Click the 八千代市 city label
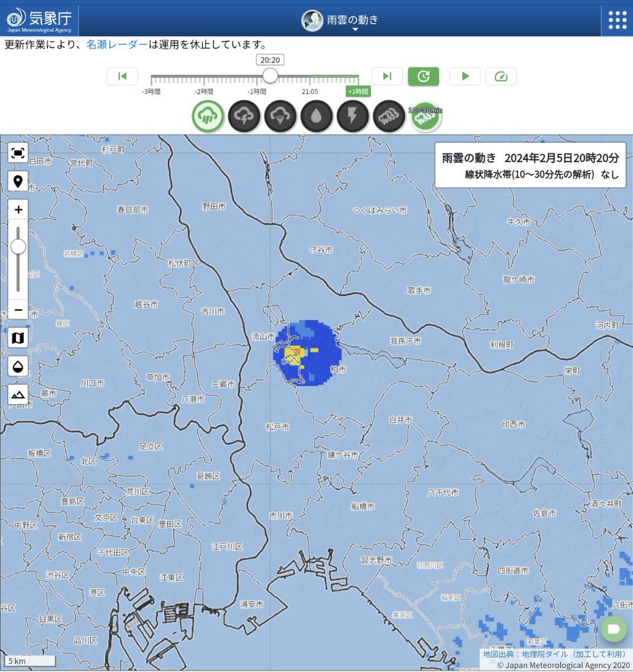Screen dimensions: 633x672 443,492
